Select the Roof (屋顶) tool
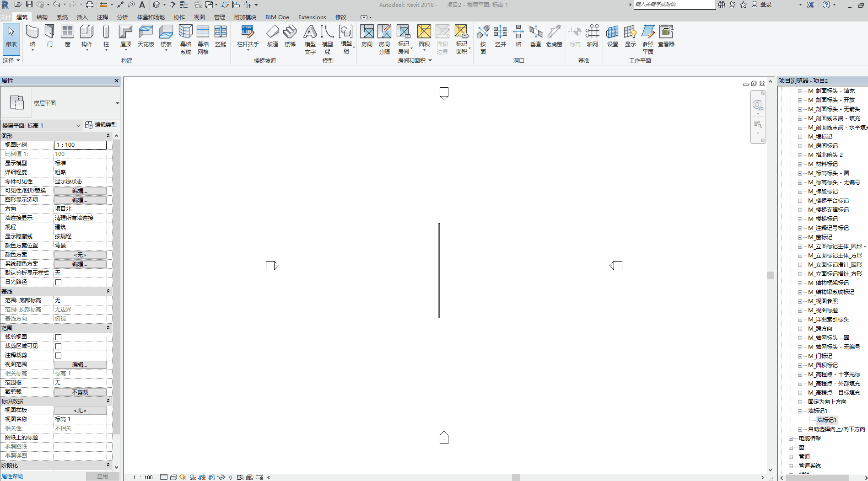The width and height of the screenshot is (868, 481). (125, 37)
